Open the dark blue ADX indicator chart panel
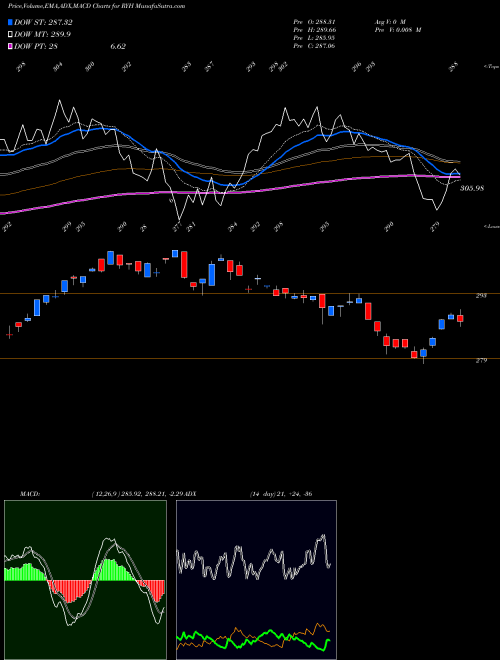This screenshot has width=500, height=660. click(x=256, y=580)
